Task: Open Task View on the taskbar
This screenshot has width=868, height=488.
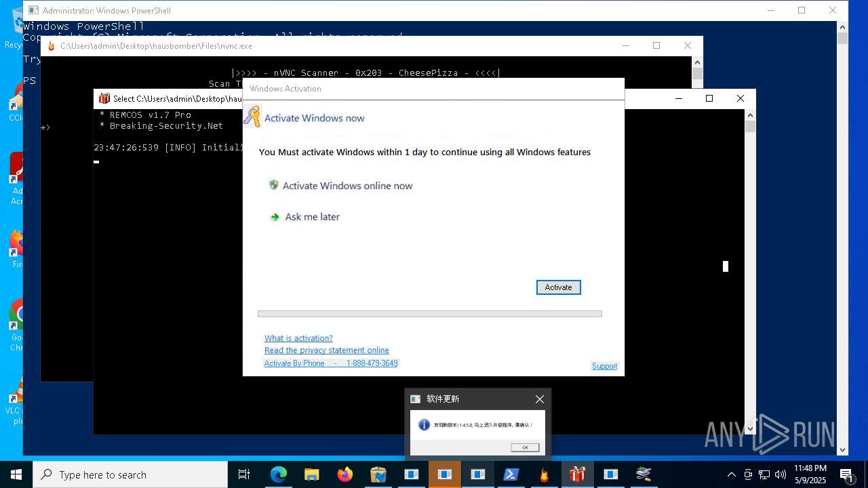Action: point(244,474)
